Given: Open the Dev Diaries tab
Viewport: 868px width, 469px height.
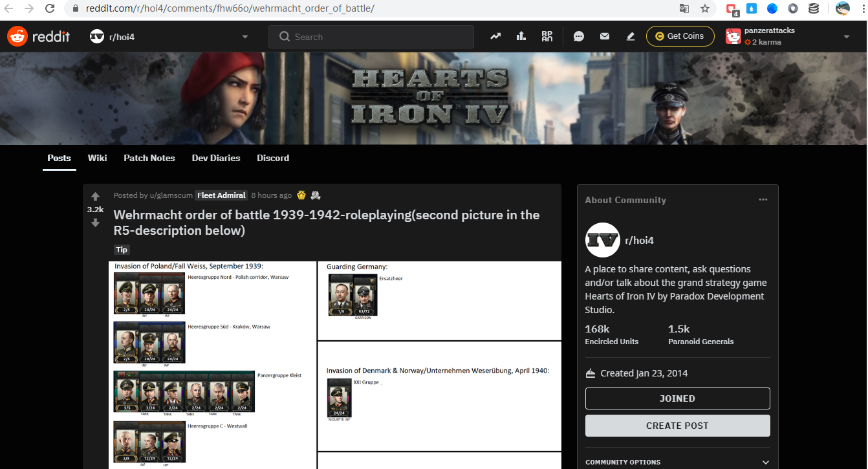Looking at the screenshot, I should (216, 158).
